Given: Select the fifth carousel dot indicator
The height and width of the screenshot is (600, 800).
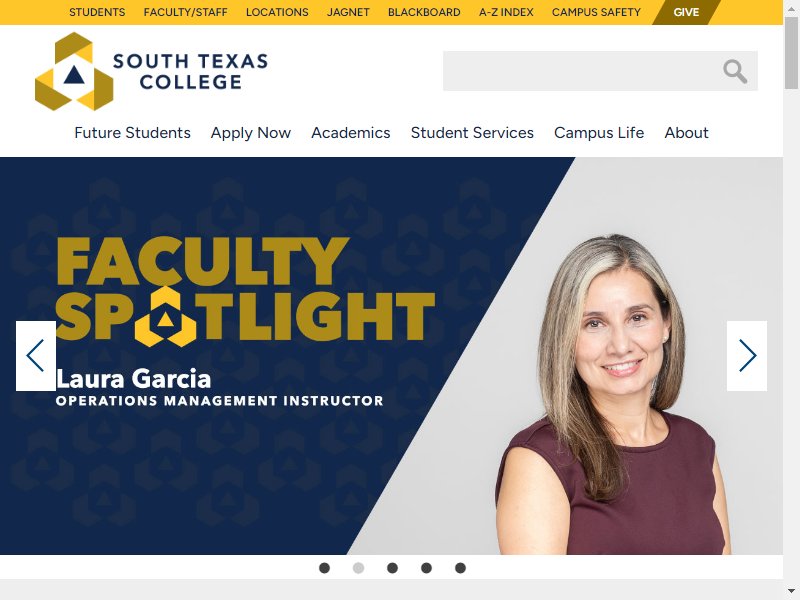Looking at the screenshot, I should (460, 568).
